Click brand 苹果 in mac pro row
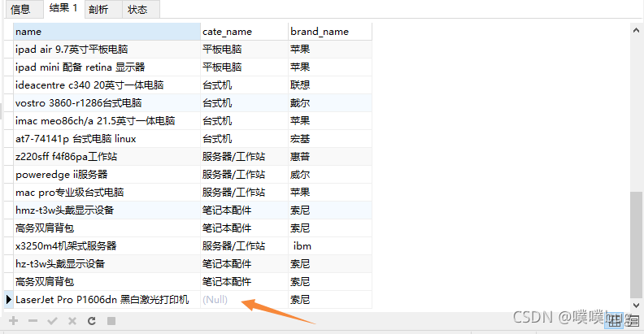The image size is (644, 334). 330,192
